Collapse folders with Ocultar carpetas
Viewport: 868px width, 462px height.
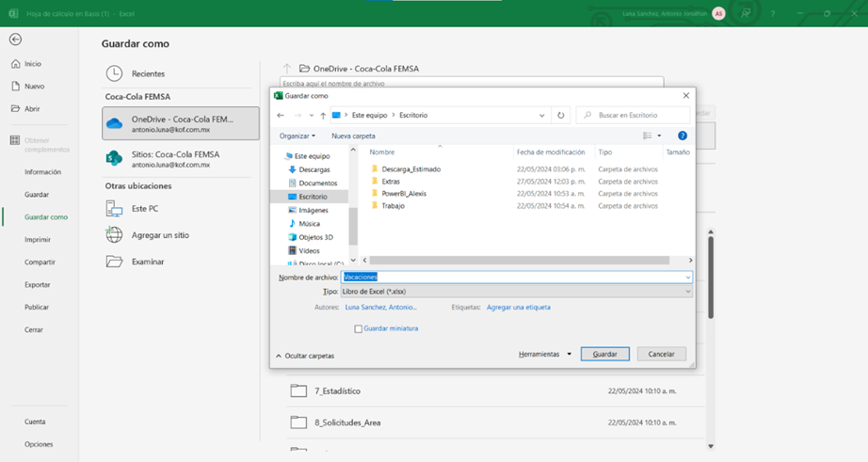point(304,356)
